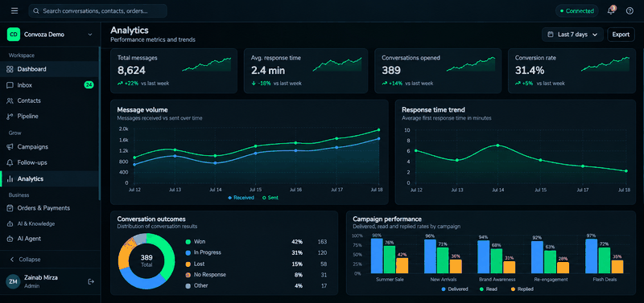Open the hamburger menu icon
644x303 pixels.
coord(14,10)
